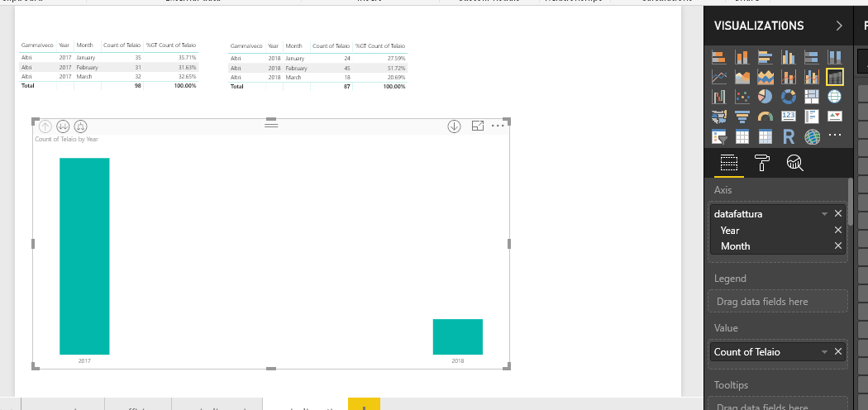Click Gammalveco header in 2017 table
Screen dimensions: 868x410
coord(36,45)
